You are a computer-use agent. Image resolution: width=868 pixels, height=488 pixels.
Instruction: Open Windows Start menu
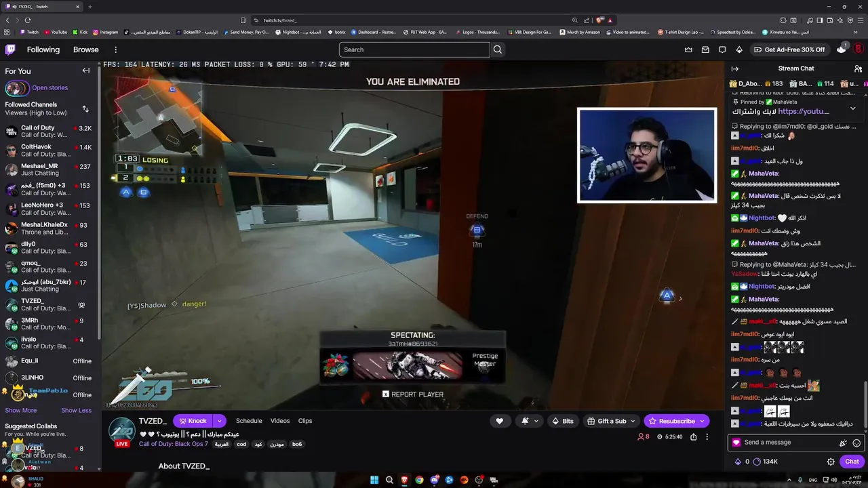click(374, 480)
